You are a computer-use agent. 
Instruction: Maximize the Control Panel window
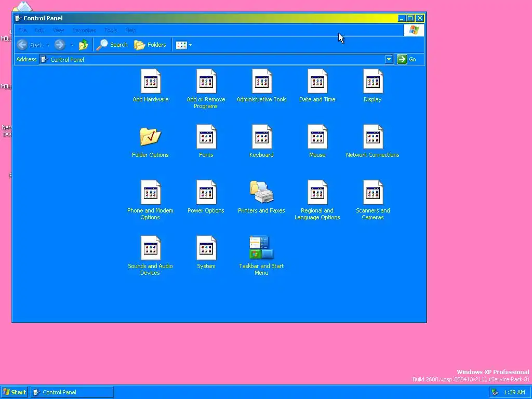tap(410, 18)
